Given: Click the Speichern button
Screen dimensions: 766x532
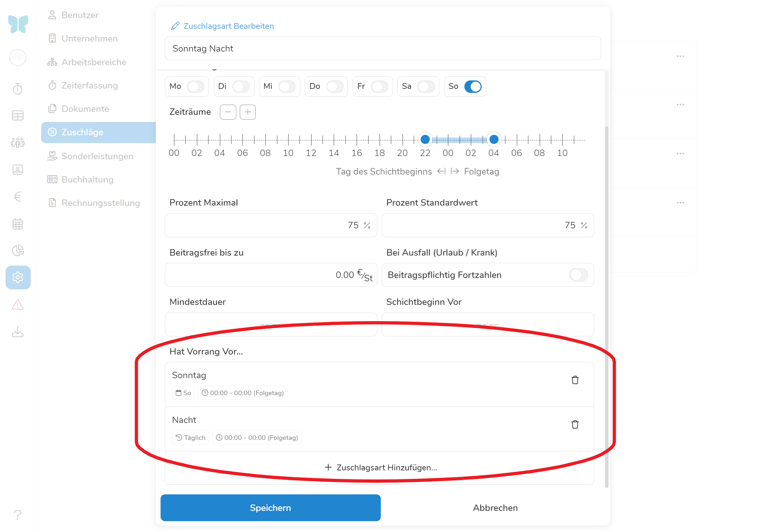Looking at the screenshot, I should tap(270, 507).
